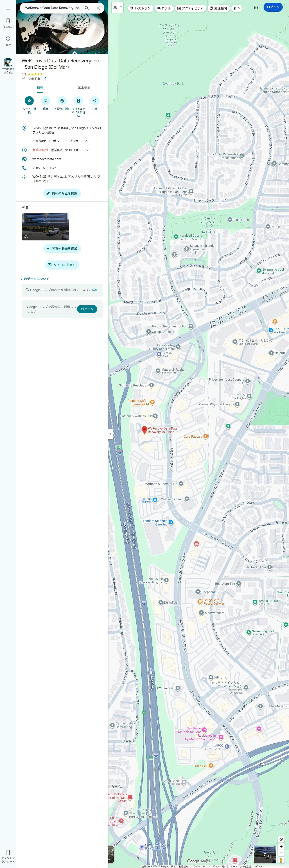Collapse the side panel arrow

point(110,434)
